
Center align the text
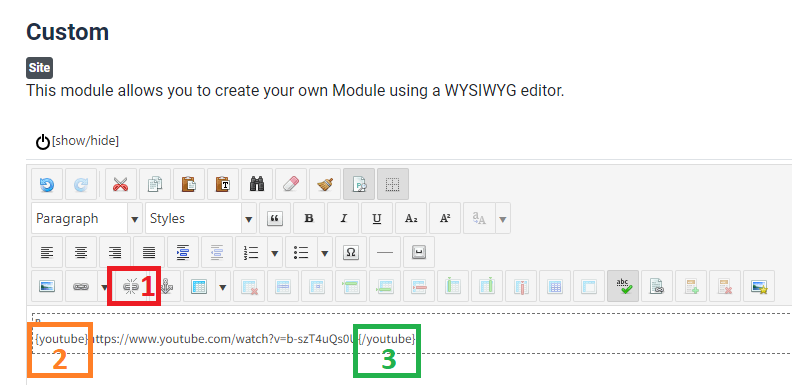coord(81,252)
